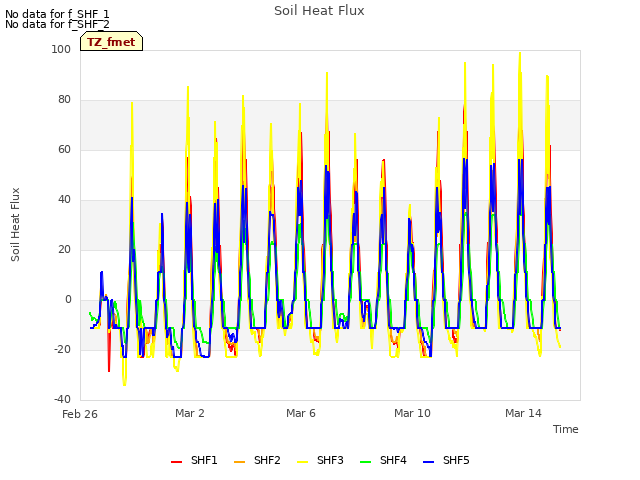Click the 'No data for f_SHF_1' message
This screenshot has width=640, height=480.
click(57, 14)
